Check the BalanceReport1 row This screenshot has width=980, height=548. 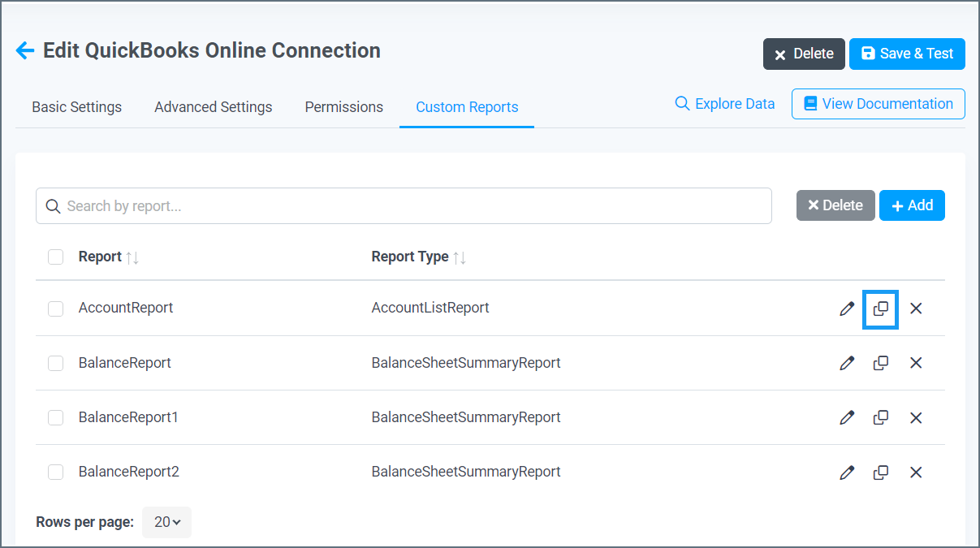click(55, 417)
